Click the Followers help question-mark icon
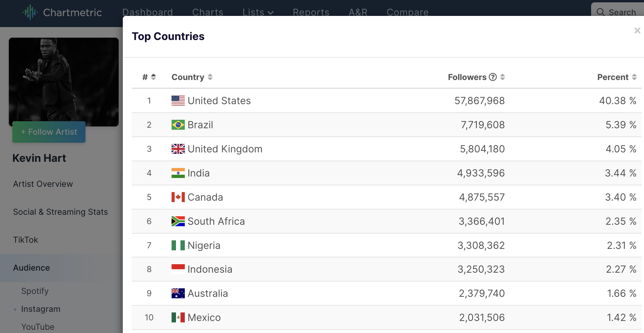The image size is (644, 333). click(493, 77)
